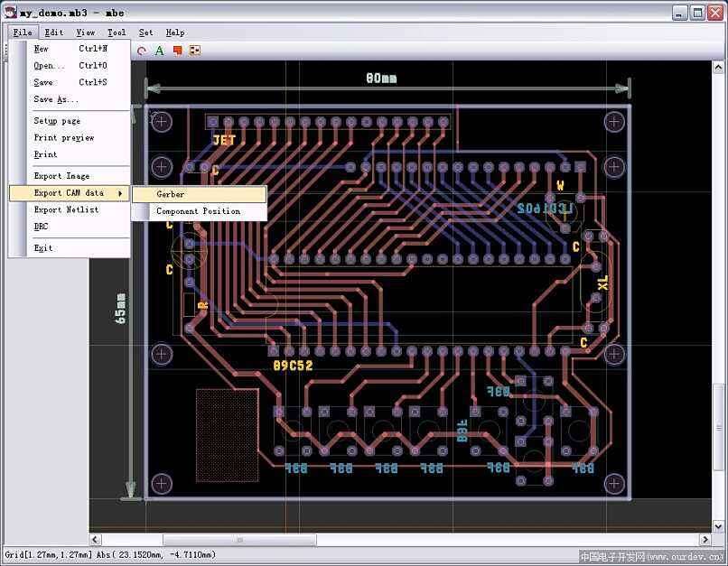Open the Help menu
The image size is (728, 566).
pyautogui.click(x=173, y=32)
